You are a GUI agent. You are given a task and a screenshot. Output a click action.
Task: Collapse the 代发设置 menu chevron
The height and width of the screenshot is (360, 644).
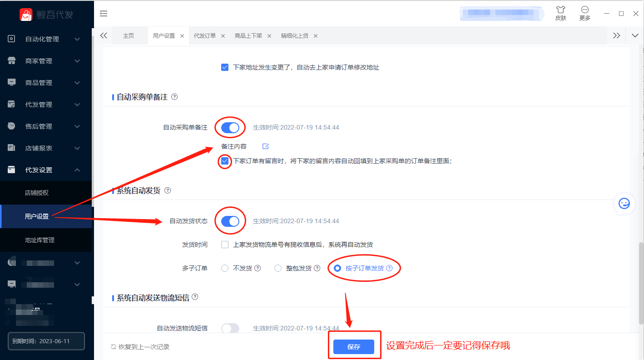[x=77, y=170]
